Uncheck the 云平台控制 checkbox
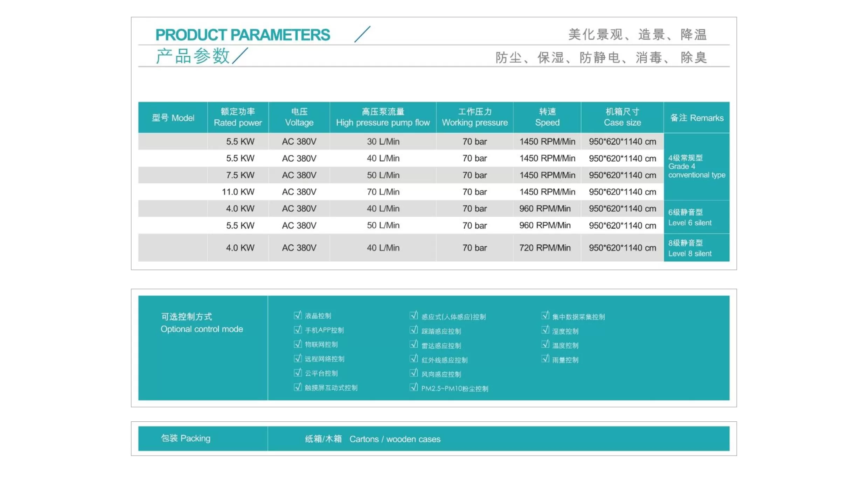 point(298,373)
